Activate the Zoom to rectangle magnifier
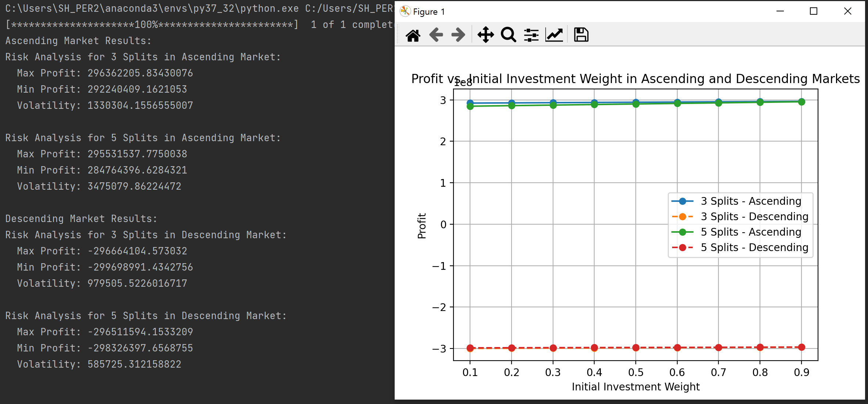 point(509,35)
